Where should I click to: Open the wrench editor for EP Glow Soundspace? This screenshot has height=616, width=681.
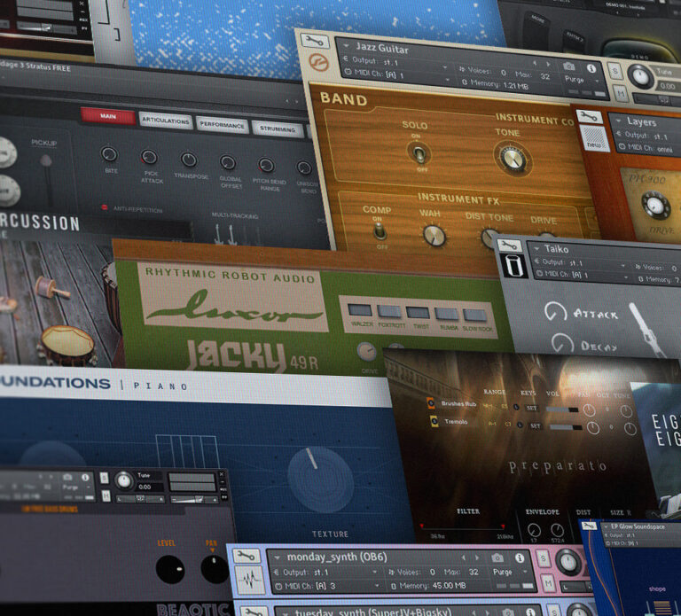pyautogui.click(x=589, y=526)
